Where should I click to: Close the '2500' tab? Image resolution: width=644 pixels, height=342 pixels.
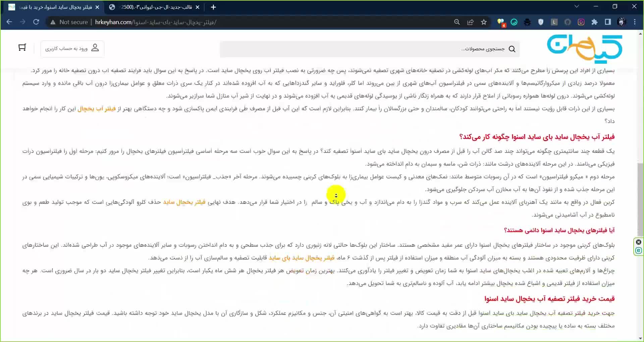[198, 7]
